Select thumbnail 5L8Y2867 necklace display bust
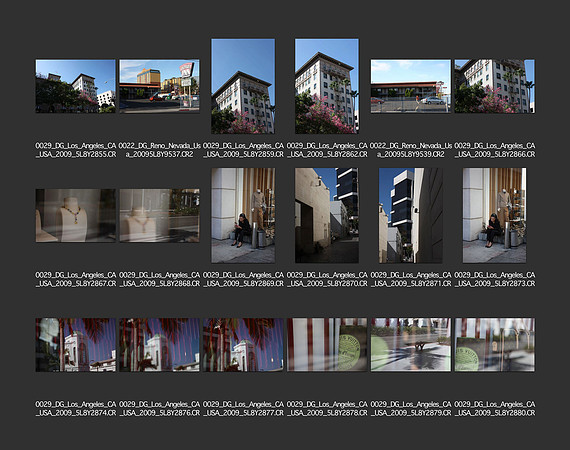570x450 pixels. click(x=76, y=216)
